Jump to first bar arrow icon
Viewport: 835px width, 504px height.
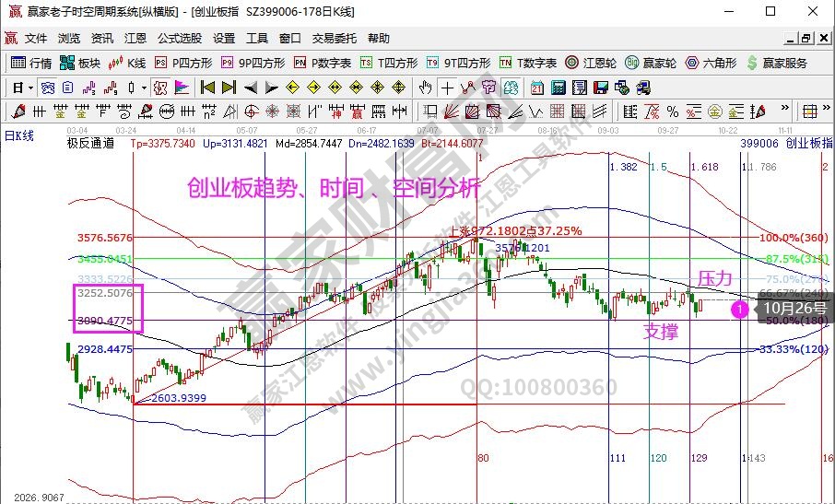pos(207,88)
